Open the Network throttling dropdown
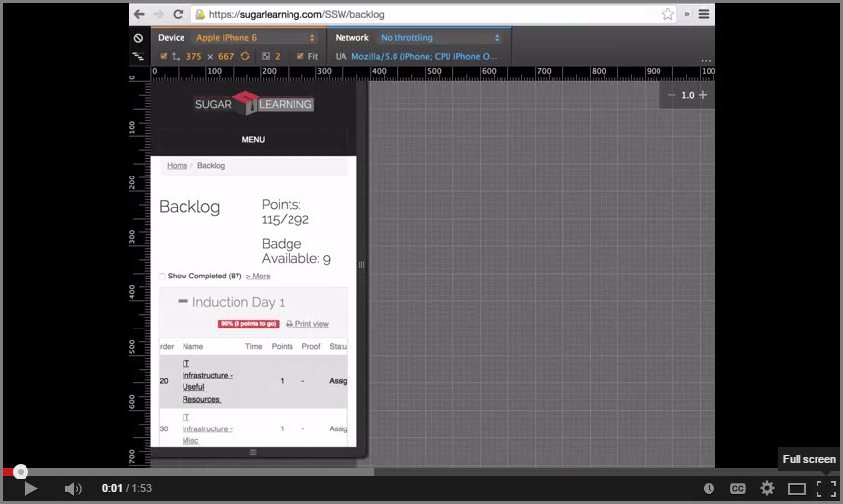This screenshot has width=843, height=504. click(x=440, y=38)
